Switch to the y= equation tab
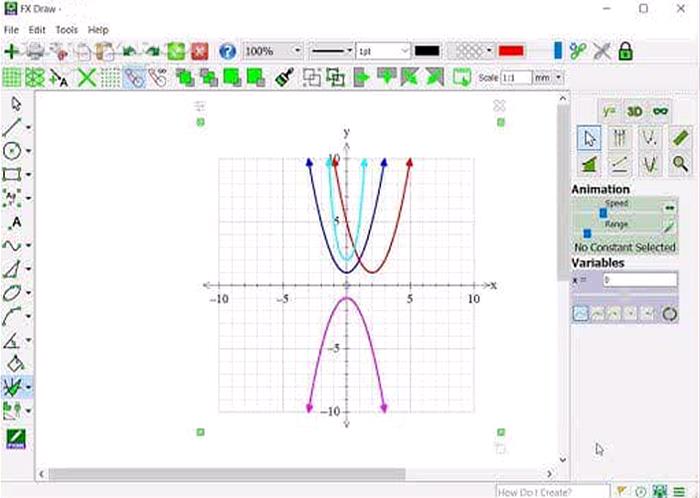The width and height of the screenshot is (700, 498). click(609, 111)
